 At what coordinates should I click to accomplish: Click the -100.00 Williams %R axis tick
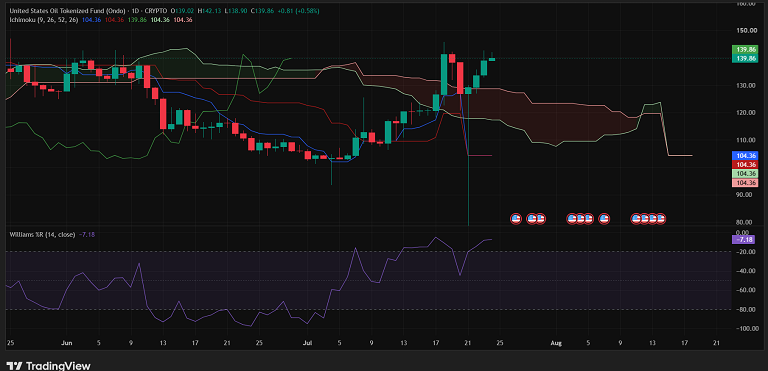746,328
